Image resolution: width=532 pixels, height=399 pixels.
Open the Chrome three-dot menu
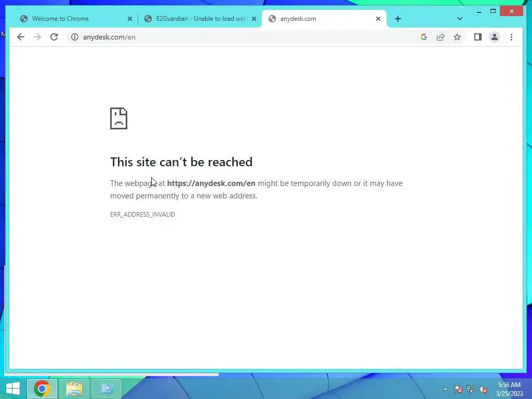(511, 37)
